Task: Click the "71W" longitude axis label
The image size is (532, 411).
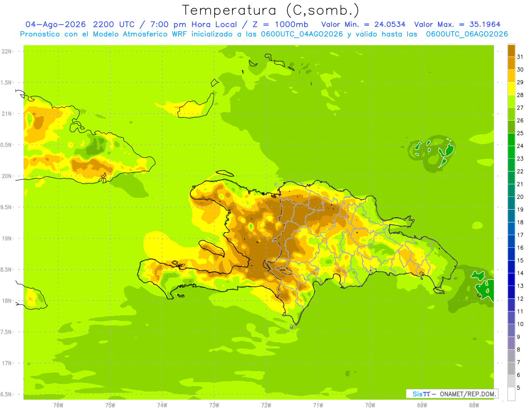Action: click(x=318, y=405)
